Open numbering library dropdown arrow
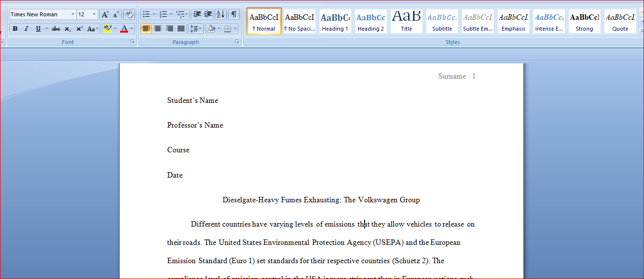The height and width of the screenshot is (279, 644). (171, 14)
